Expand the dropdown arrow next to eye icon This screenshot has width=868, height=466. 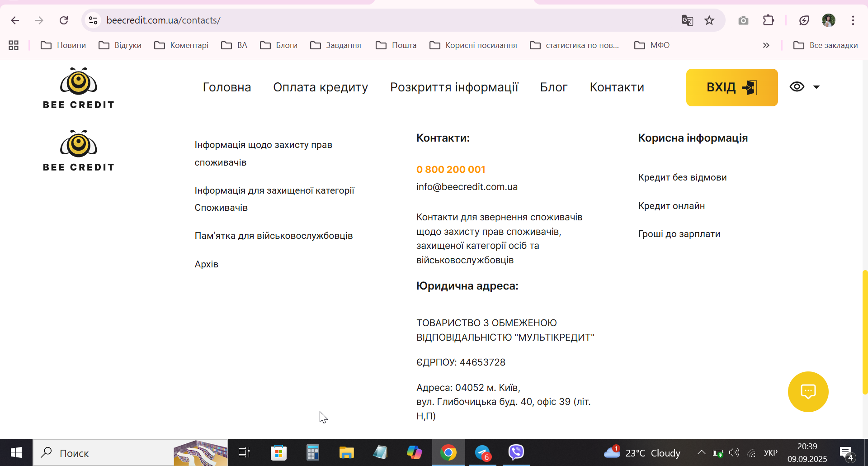click(816, 87)
